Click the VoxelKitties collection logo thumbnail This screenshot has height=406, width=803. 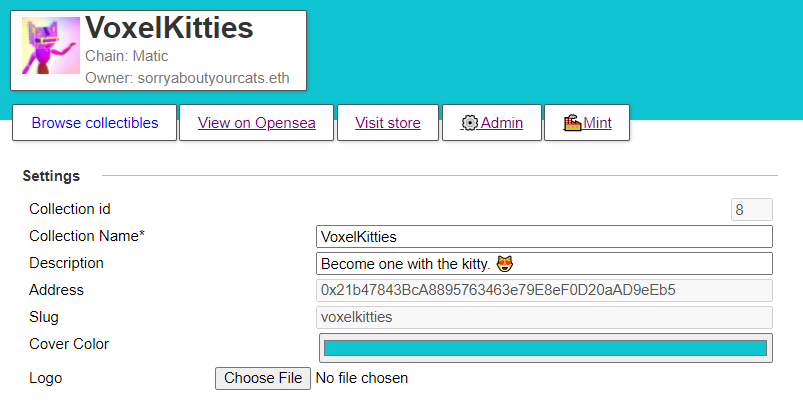(51, 46)
